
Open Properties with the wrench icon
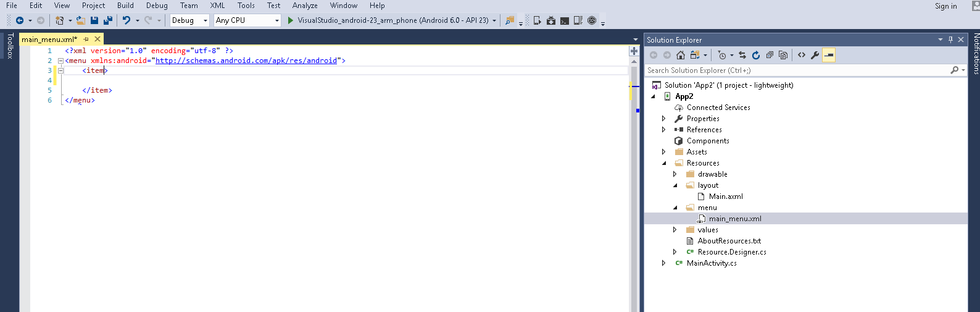pos(815,55)
